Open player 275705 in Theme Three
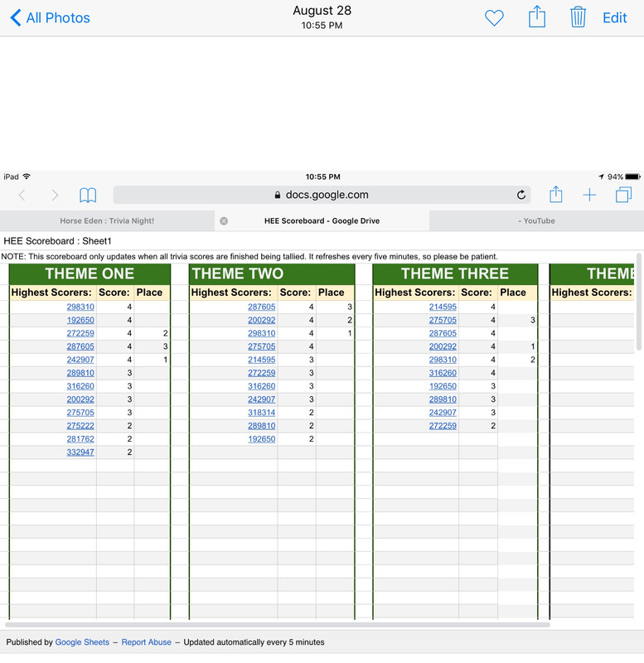 click(443, 320)
